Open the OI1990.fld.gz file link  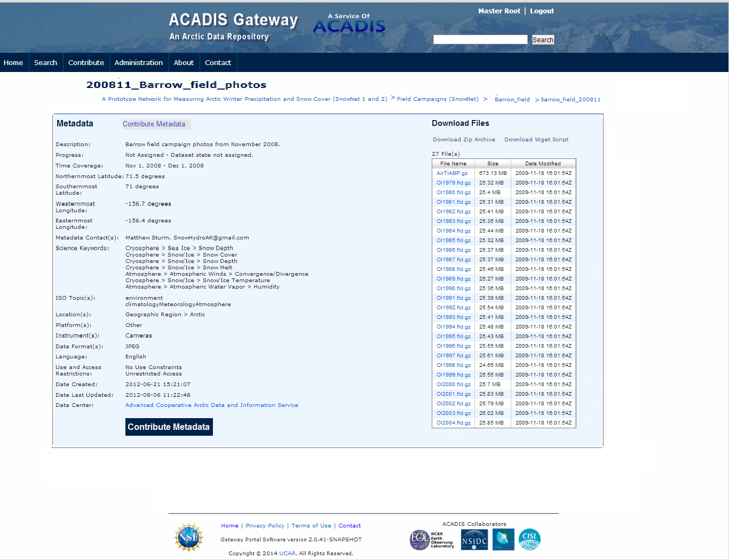click(x=453, y=289)
